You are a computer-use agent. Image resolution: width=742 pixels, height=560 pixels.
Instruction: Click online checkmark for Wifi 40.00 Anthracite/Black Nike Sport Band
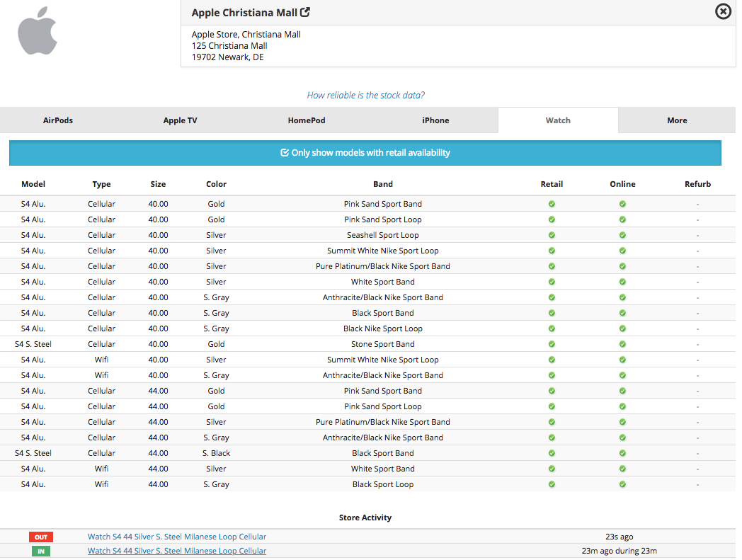[x=623, y=375]
